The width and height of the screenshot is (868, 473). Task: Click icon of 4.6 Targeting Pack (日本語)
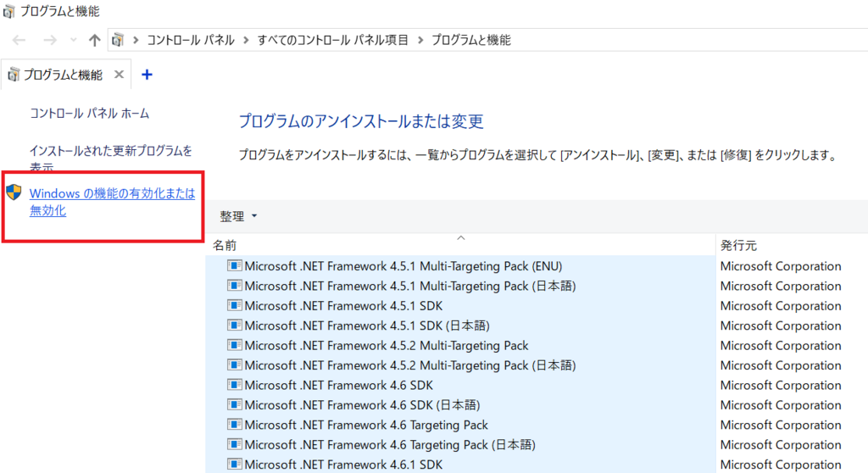pyautogui.click(x=235, y=444)
